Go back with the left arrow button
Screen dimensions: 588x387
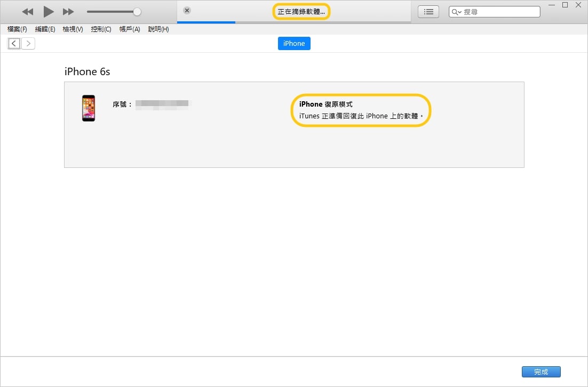tap(14, 44)
